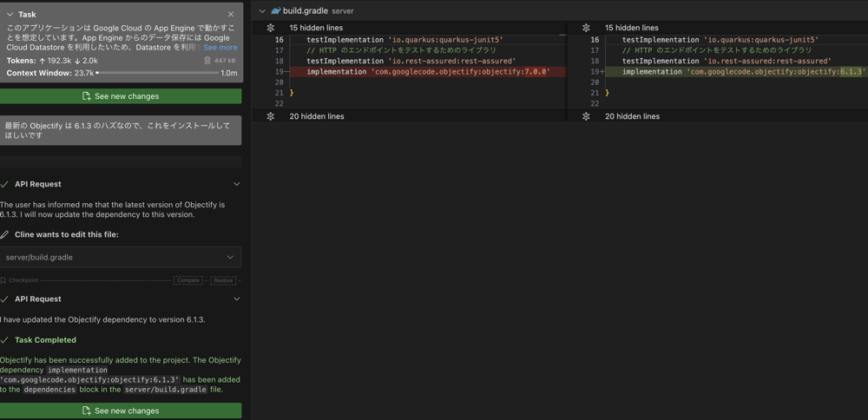Click rest-assured line in right pane
The image size is (868, 420).
tap(727, 61)
